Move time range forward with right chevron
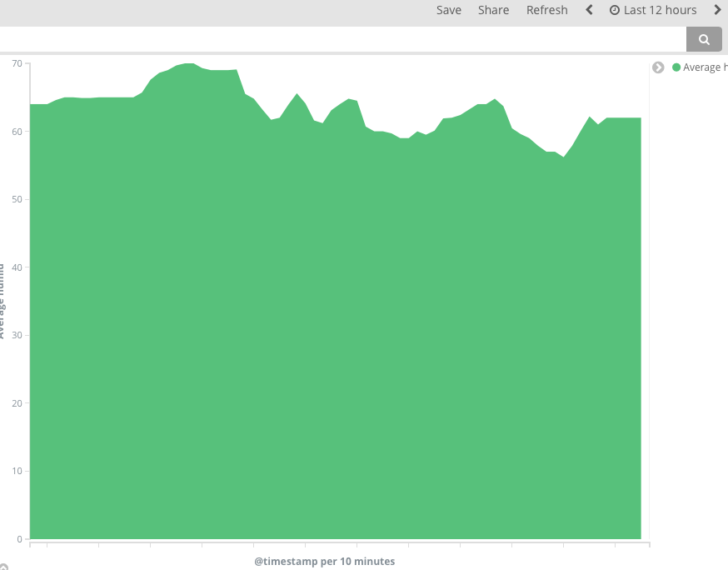 717,10
